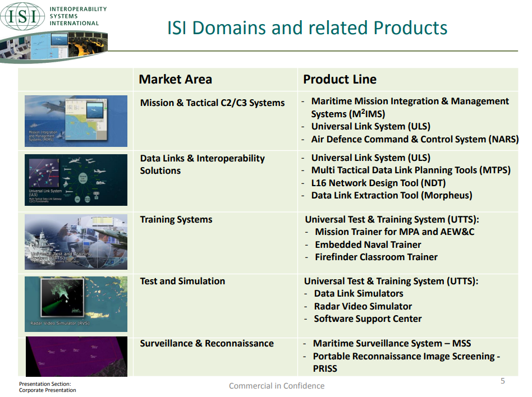Click the page number 5
The height and width of the screenshot is (397, 532).
(x=503, y=381)
